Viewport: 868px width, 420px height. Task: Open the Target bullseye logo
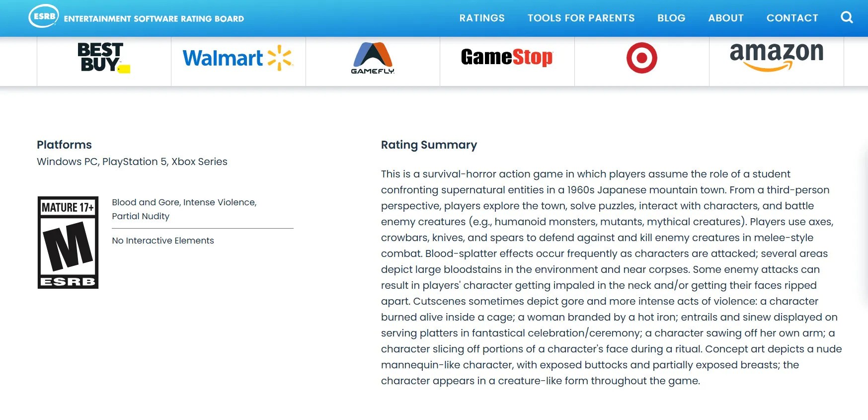point(641,58)
